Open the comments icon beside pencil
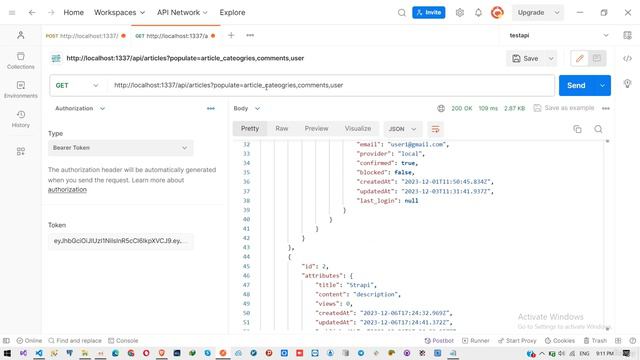Image resolution: width=640 pixels, height=360 pixels. (x=597, y=58)
